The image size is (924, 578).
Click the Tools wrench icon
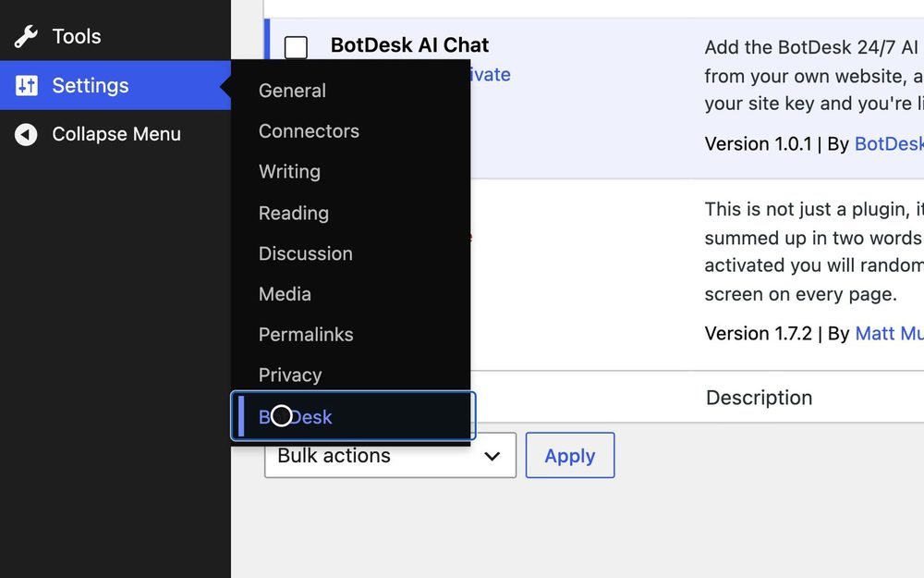pyautogui.click(x=26, y=37)
